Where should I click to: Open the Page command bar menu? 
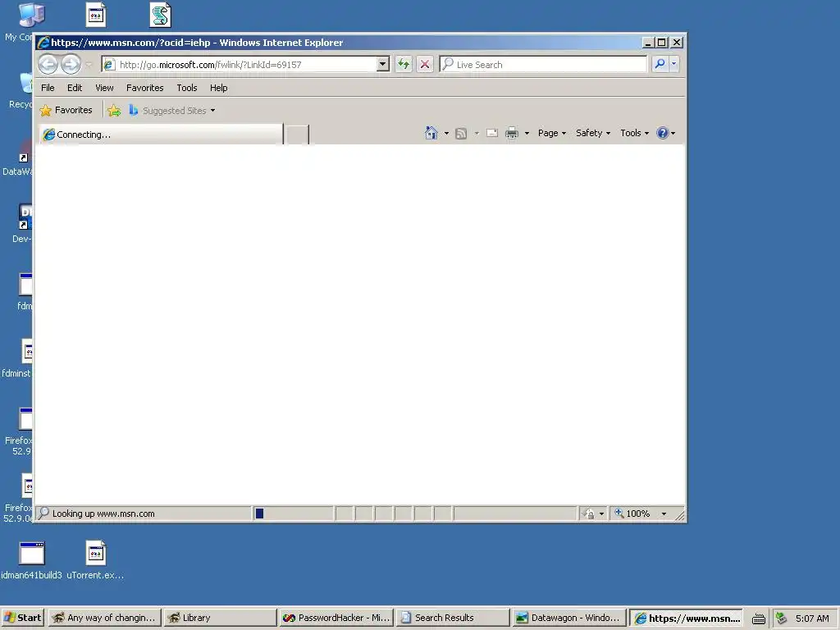(x=552, y=133)
